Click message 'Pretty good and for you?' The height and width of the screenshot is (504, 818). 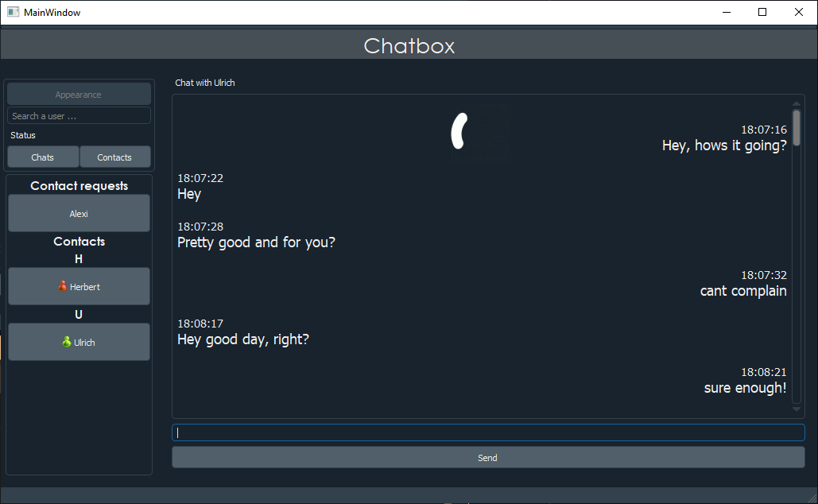pyautogui.click(x=256, y=242)
